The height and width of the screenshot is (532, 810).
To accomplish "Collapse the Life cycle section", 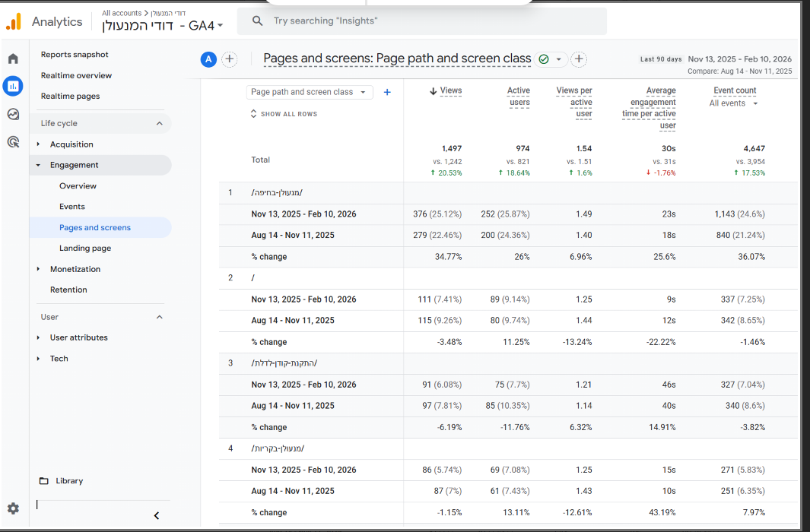I will point(160,123).
